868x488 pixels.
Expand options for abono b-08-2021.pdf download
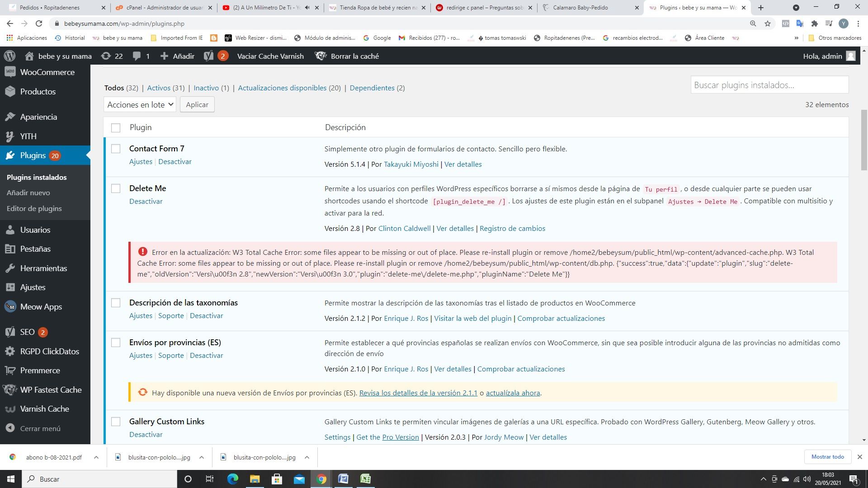click(x=96, y=457)
